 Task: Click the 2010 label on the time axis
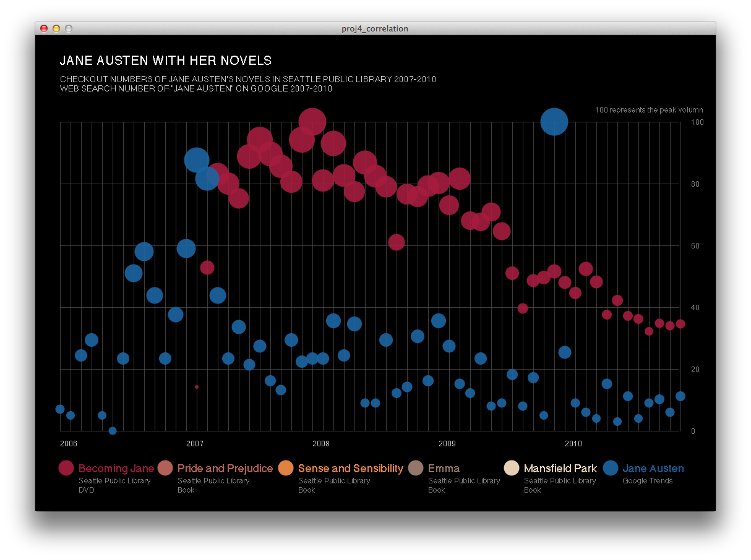coord(573,443)
